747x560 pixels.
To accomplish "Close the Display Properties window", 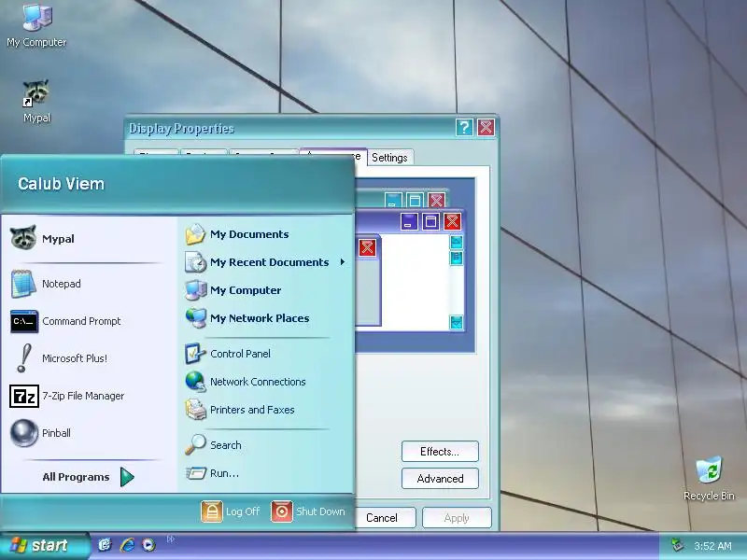I will [486, 127].
